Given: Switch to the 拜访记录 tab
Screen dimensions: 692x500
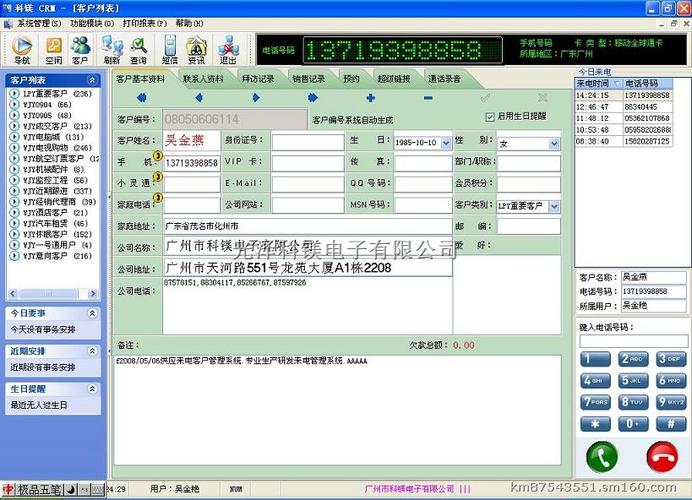Looking at the screenshot, I should point(258,79).
